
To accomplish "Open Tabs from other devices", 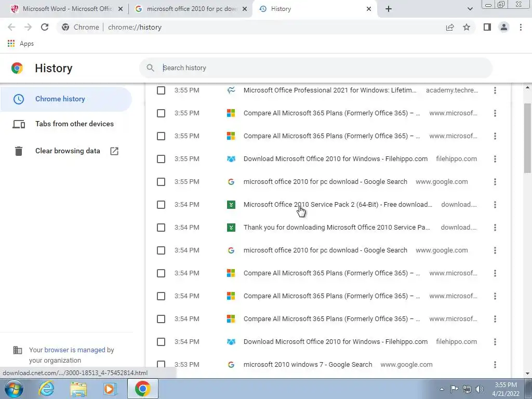I will click(x=66, y=124).
